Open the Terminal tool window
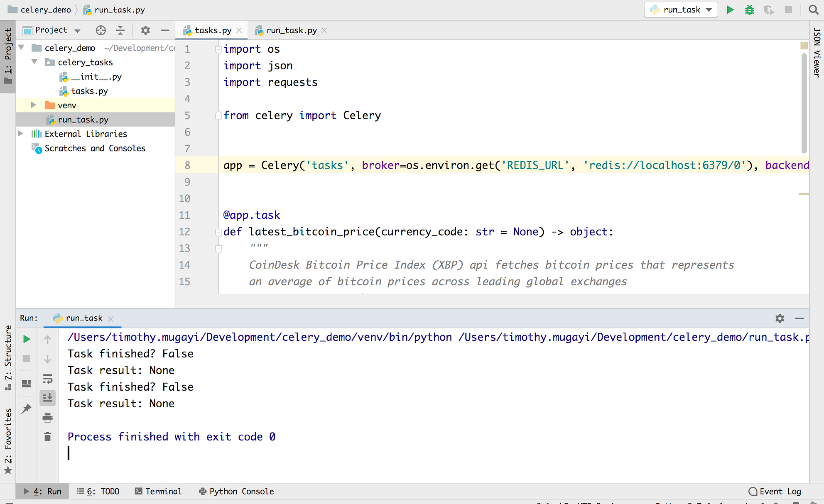 pos(159,491)
